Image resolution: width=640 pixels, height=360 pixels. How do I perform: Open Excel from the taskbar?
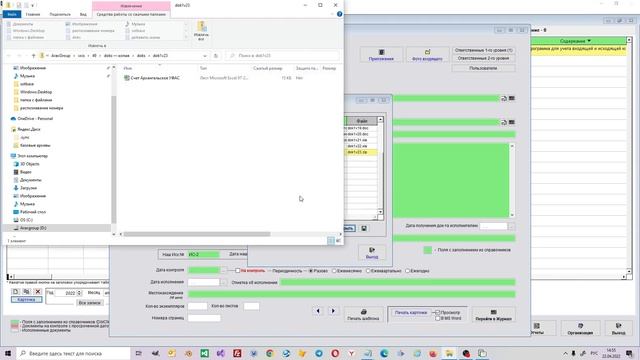(204, 353)
